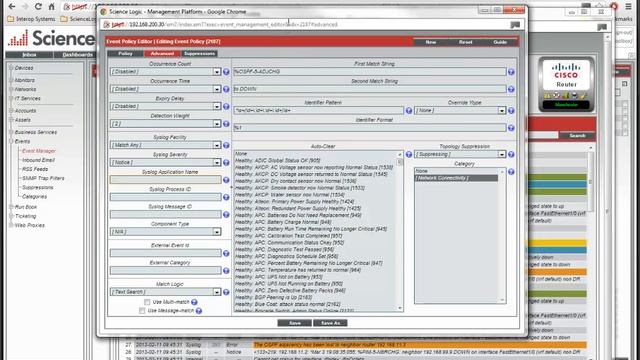Open help for Use Message-match
The width and height of the screenshot is (640, 360).
(x=199, y=311)
